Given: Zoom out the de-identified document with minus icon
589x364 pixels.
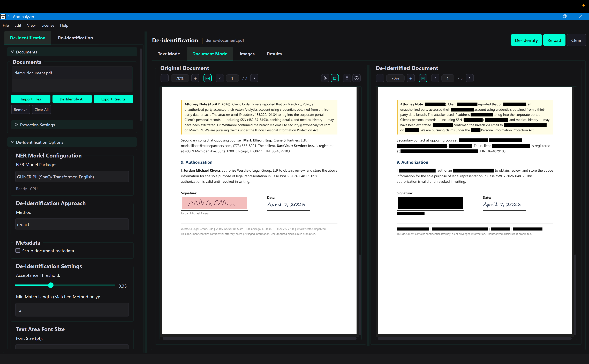Looking at the screenshot, I should coord(380,78).
